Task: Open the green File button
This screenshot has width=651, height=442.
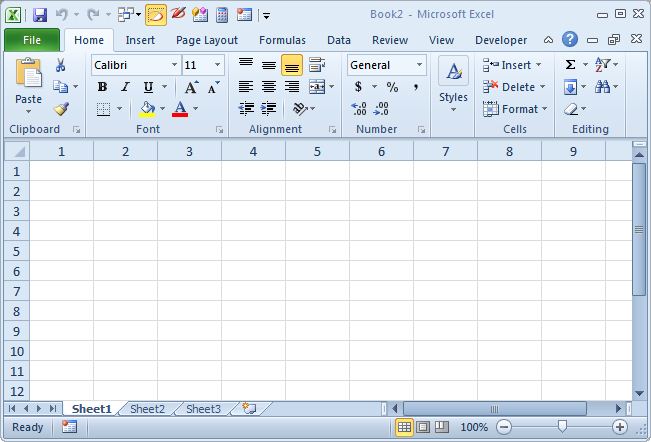Action: pyautogui.click(x=31, y=40)
